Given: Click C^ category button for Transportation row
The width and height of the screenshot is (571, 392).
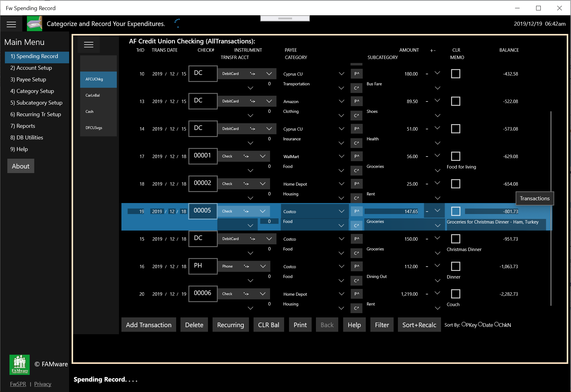Looking at the screenshot, I should coord(356,88).
